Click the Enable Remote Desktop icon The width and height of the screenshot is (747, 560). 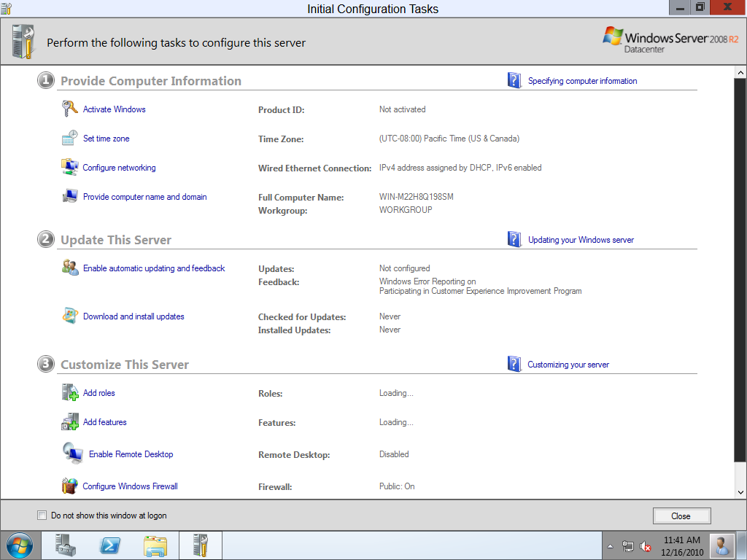(x=72, y=454)
